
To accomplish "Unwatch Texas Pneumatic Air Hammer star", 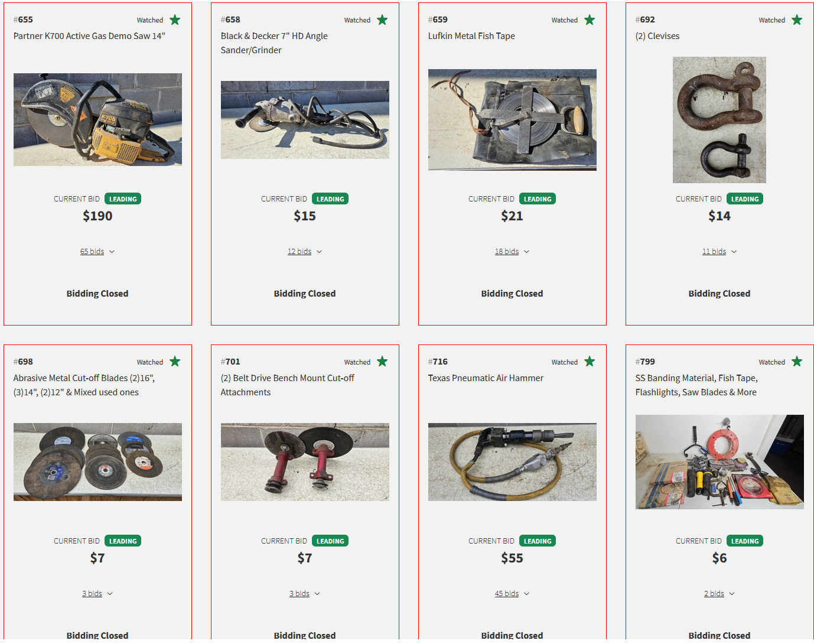I will [x=590, y=362].
